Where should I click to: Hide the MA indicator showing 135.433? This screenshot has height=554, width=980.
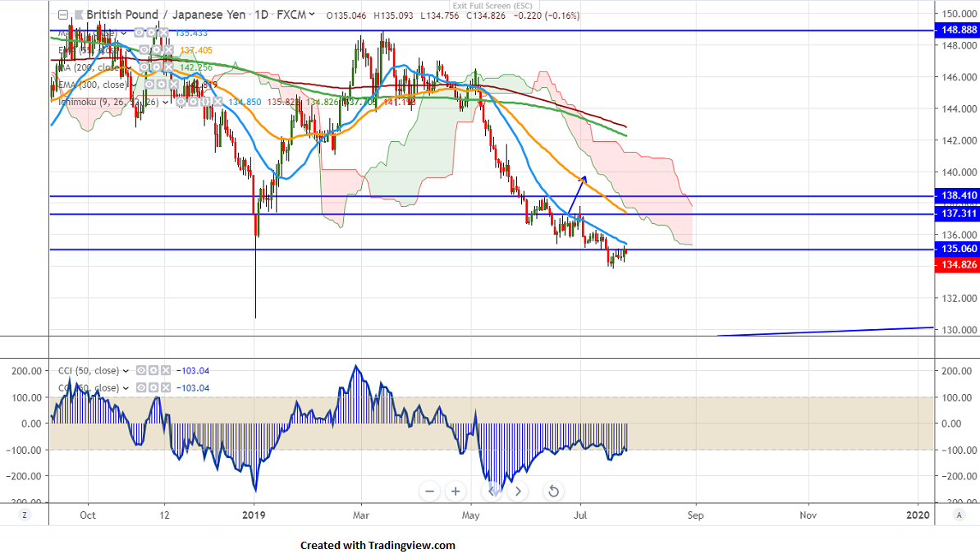(139, 33)
